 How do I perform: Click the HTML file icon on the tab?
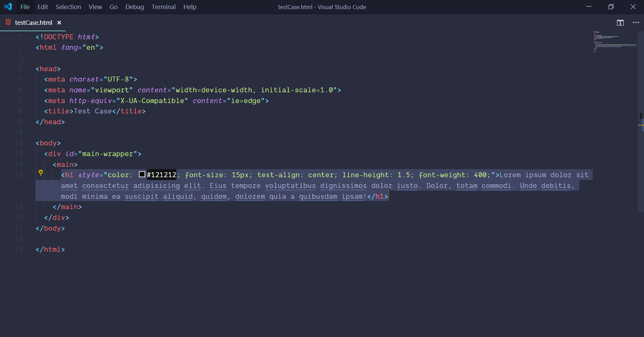click(7, 22)
